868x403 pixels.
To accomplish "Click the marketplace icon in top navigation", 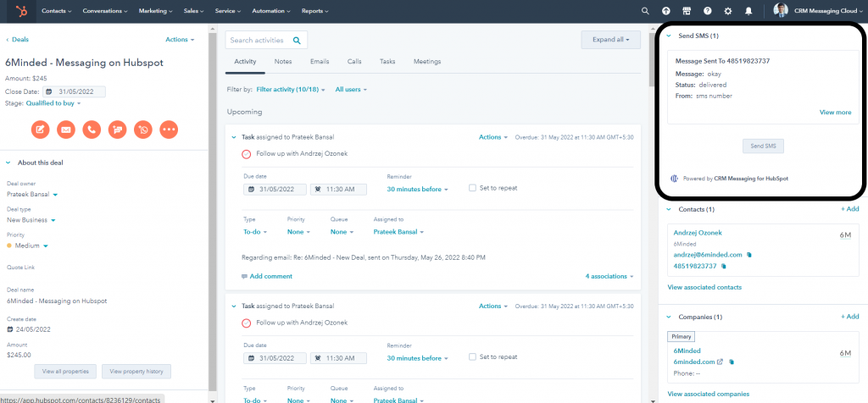I will (687, 11).
